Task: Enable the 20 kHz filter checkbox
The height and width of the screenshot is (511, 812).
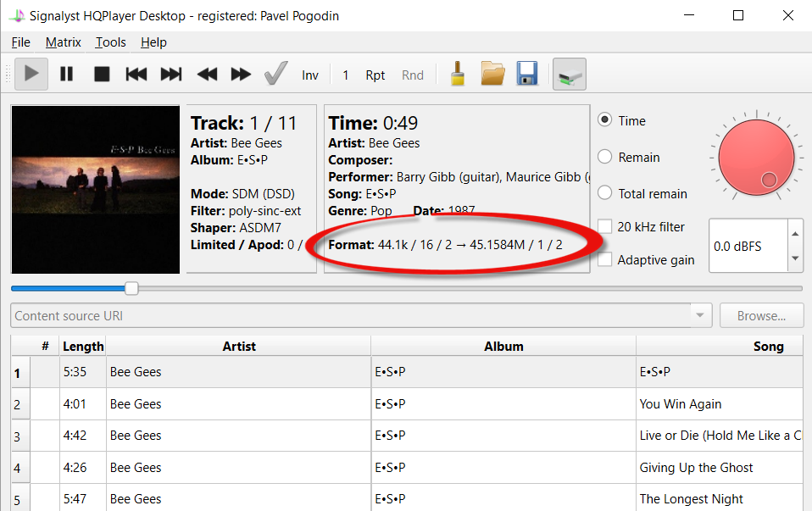Action: coord(605,227)
